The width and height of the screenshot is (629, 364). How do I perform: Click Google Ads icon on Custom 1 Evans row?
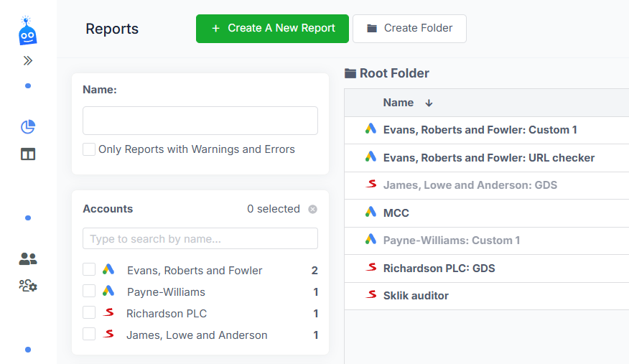[371, 129]
